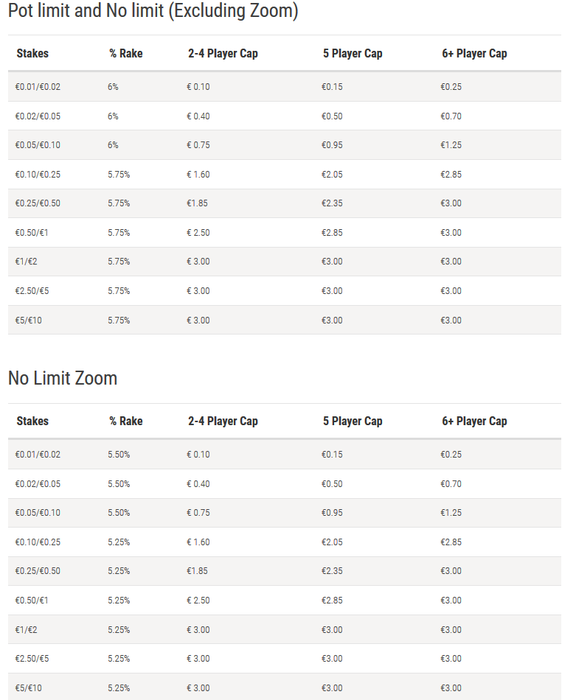This screenshot has height=700, width=562.
Task: Select the '% Rake' header in the Pot limit table
Action: pos(126,54)
